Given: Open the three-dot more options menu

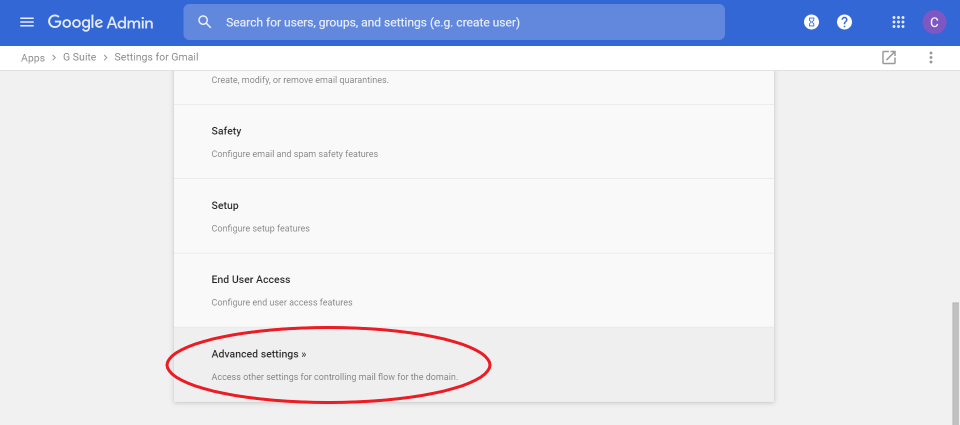Looking at the screenshot, I should tap(931, 58).
